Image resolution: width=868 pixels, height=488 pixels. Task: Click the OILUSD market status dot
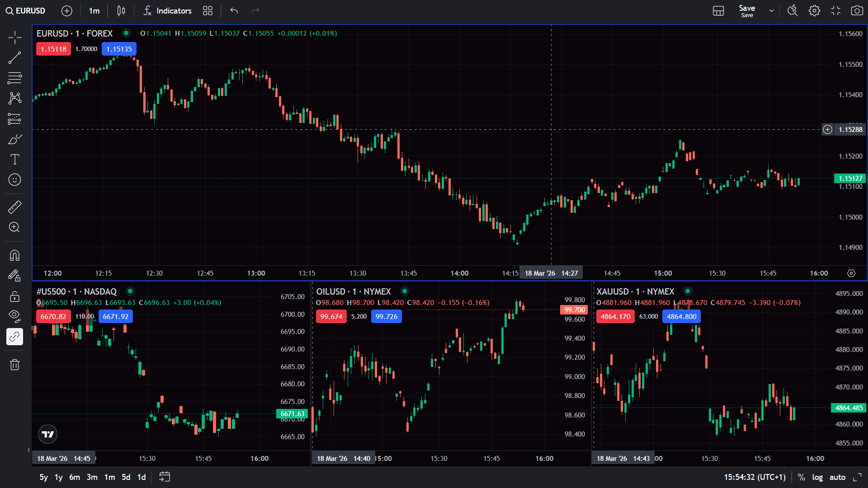click(x=405, y=291)
